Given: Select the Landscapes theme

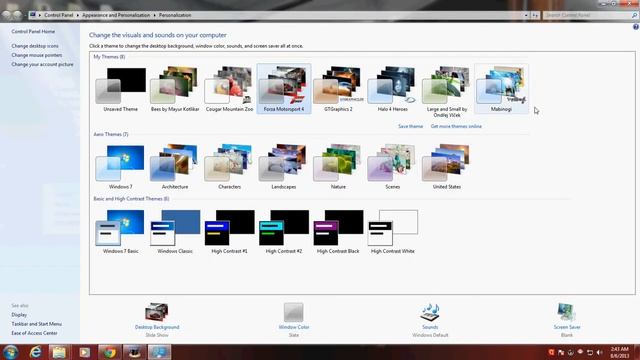Looking at the screenshot, I should 284,167.
